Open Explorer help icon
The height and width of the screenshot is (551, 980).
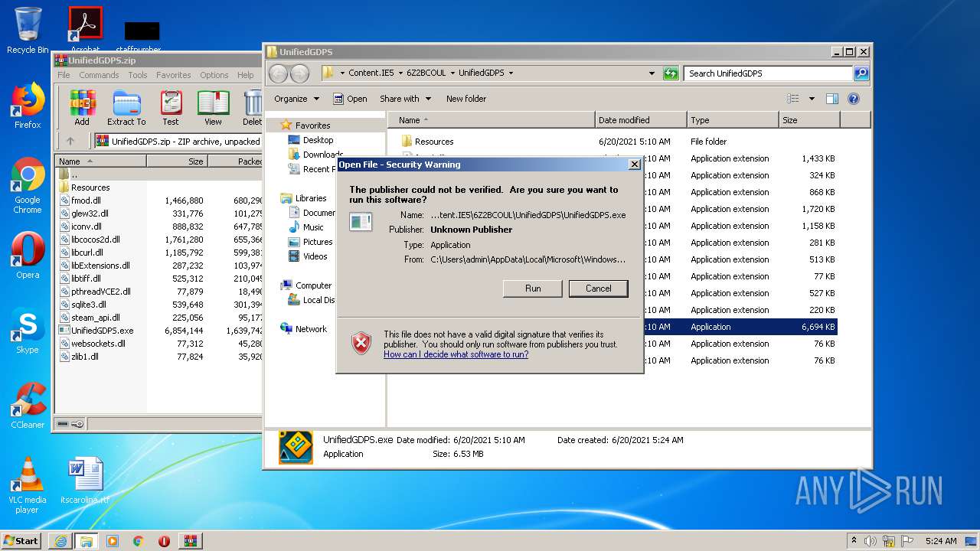pyautogui.click(x=854, y=99)
